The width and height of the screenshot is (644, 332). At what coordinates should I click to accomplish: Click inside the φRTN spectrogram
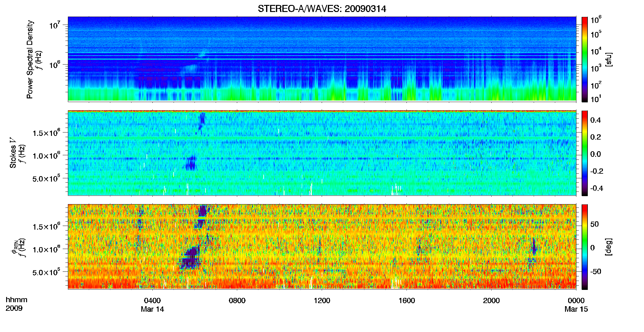[322, 247]
